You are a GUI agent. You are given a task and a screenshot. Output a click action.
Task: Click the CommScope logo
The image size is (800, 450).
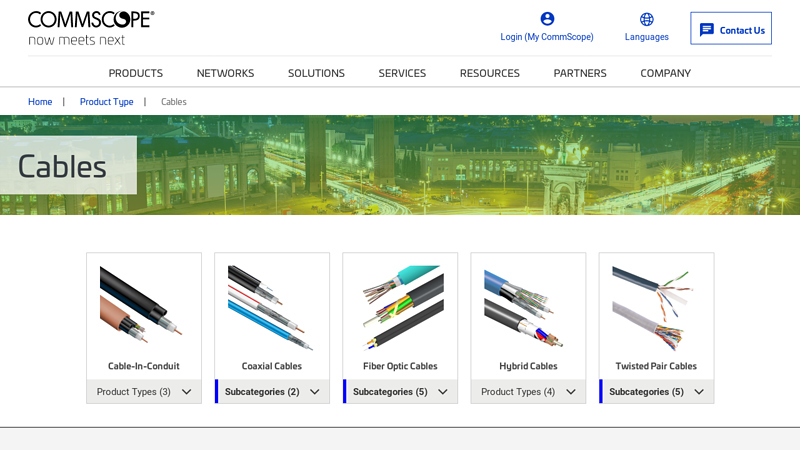[x=91, y=28]
